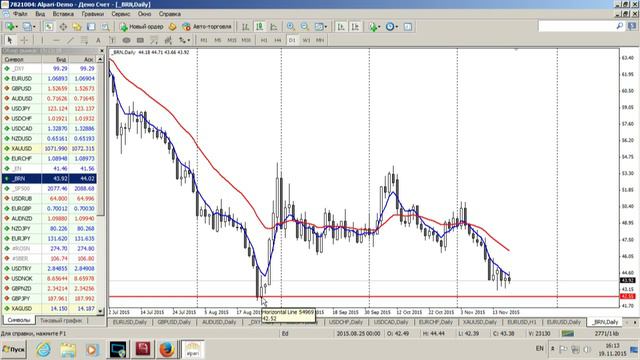This screenshot has width=640, height=360.
Task: Open the Strategy Tester toolbar icon
Action: (105, 27)
